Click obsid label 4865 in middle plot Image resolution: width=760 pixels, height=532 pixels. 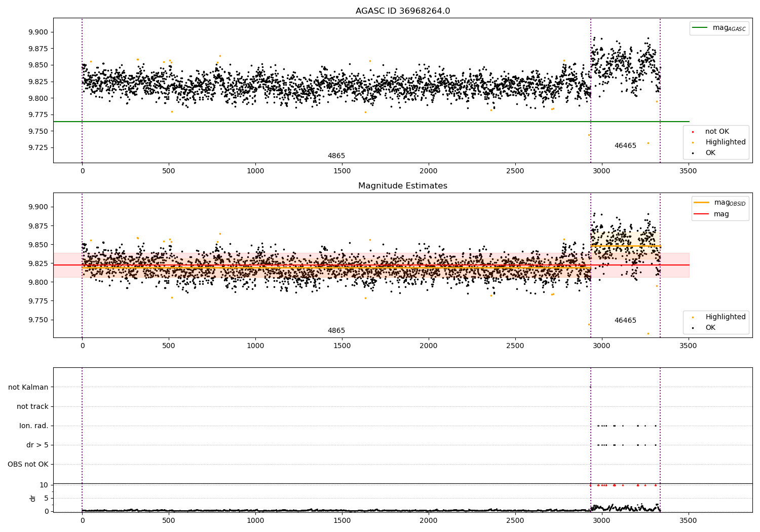coord(336,330)
